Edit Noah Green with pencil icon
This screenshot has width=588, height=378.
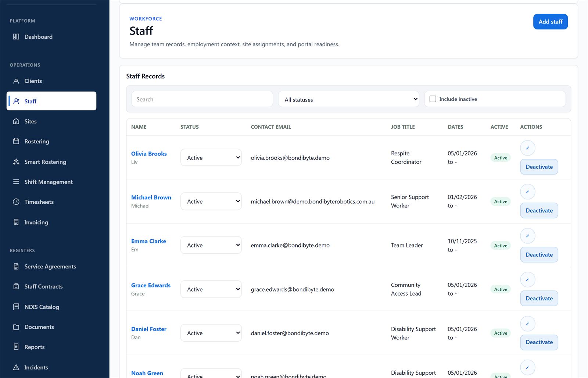(528, 367)
